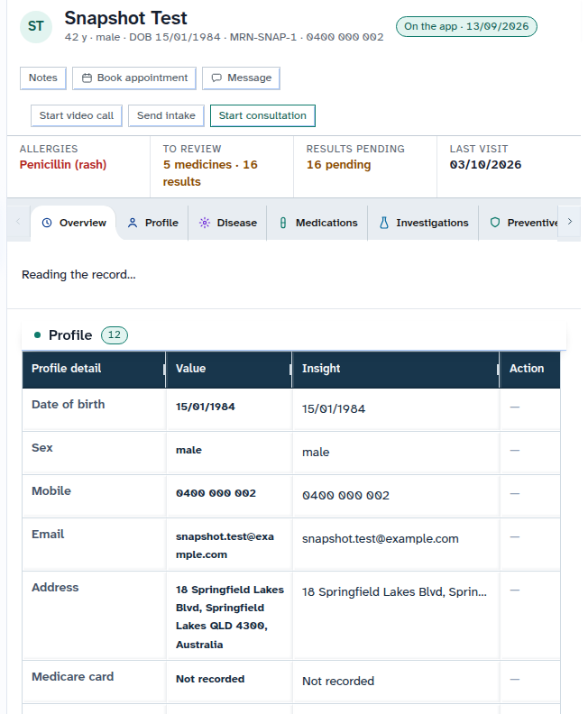Open the Overview tab
588x714 pixels.
(73, 223)
